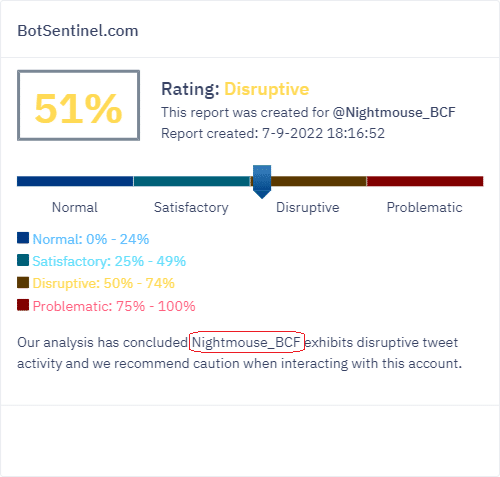This screenshot has height=477, width=500.
Task: Click the red Problematic bar segment
Action: coord(425,181)
